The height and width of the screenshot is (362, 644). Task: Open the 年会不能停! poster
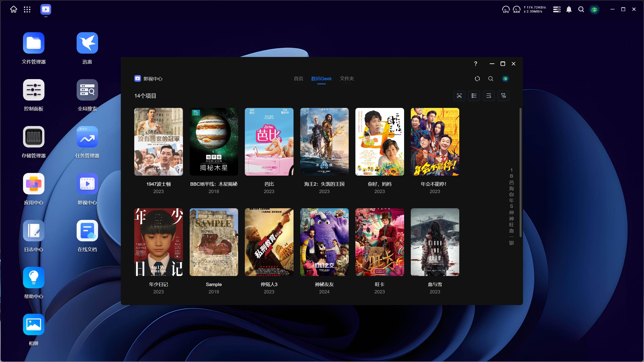(435, 142)
